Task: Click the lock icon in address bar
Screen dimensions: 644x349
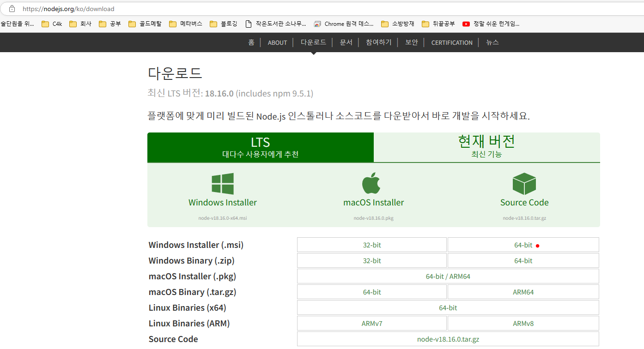Action: tap(12, 9)
